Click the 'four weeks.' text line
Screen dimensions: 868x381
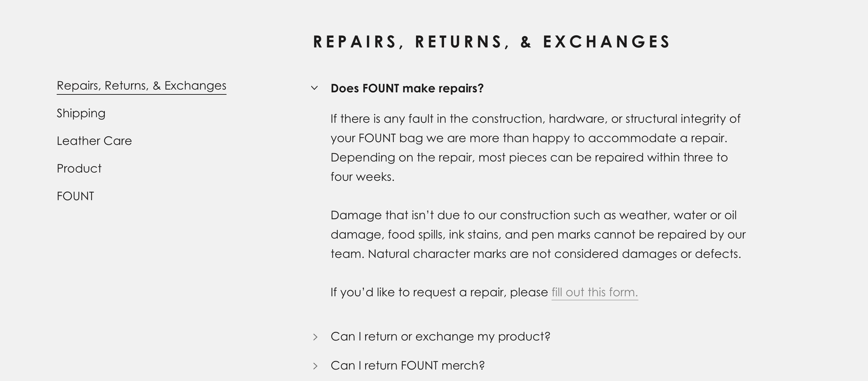click(362, 177)
